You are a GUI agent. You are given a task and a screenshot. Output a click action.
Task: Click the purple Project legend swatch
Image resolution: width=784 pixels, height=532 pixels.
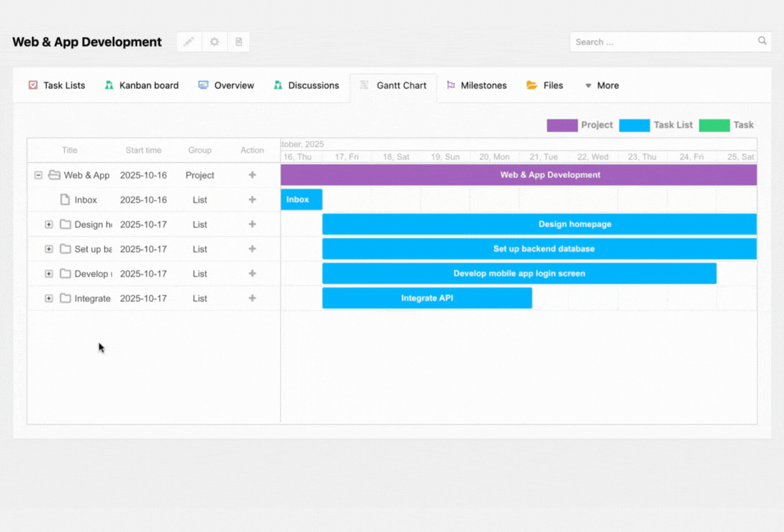561,124
